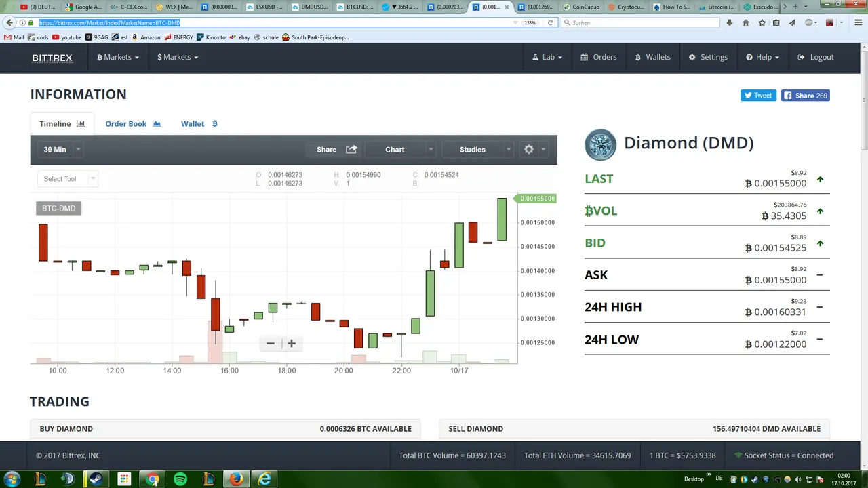Click the Suchen search field
Screen dimensions: 868x488
tap(640, 22)
